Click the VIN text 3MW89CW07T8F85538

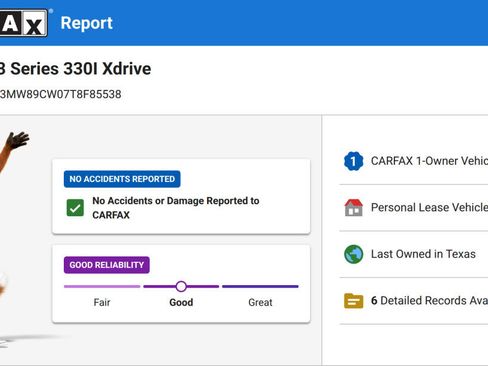(60, 94)
